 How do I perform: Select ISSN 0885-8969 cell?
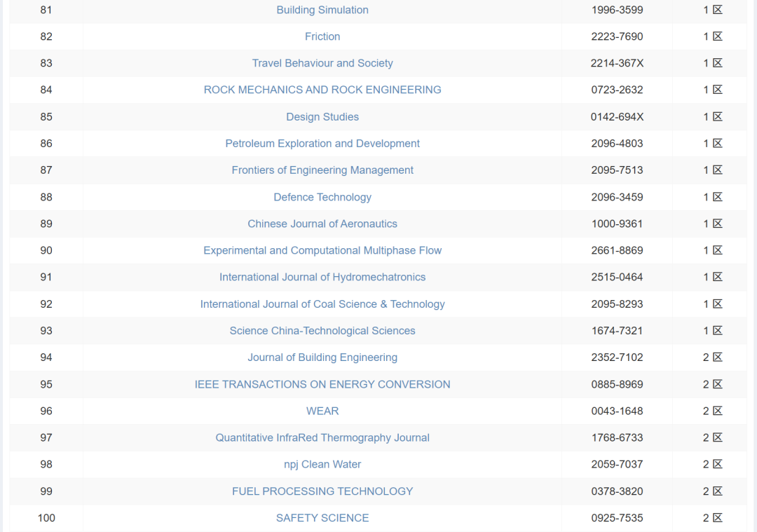point(617,384)
